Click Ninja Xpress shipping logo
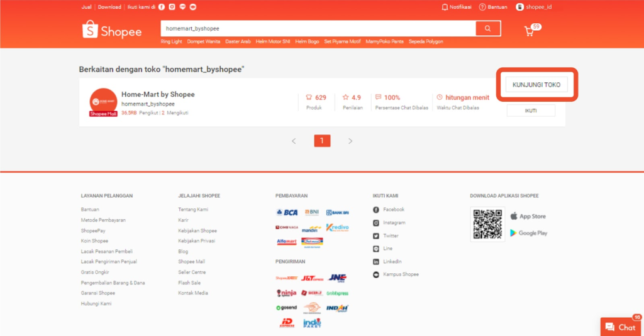 (x=286, y=293)
